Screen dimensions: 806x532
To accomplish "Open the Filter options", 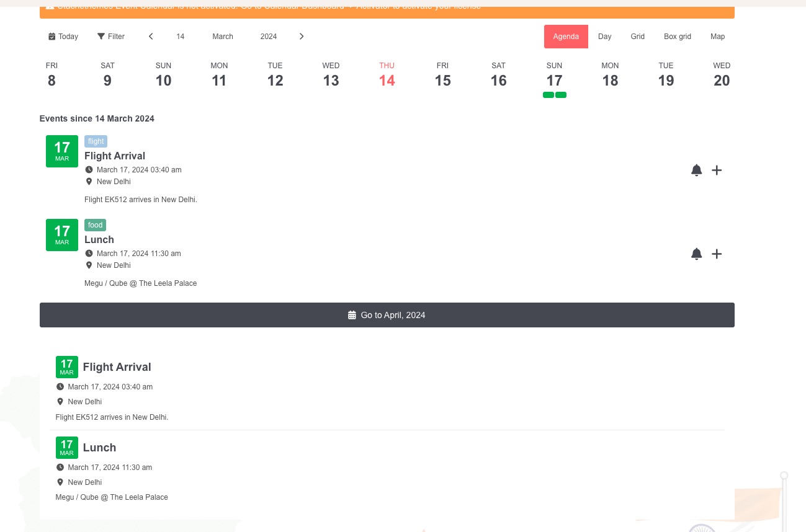I will point(111,37).
